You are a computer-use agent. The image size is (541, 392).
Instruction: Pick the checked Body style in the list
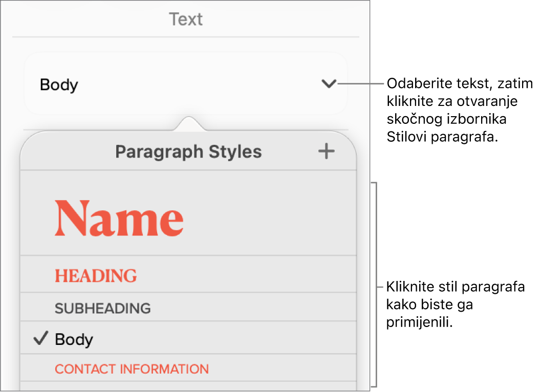click(x=74, y=339)
